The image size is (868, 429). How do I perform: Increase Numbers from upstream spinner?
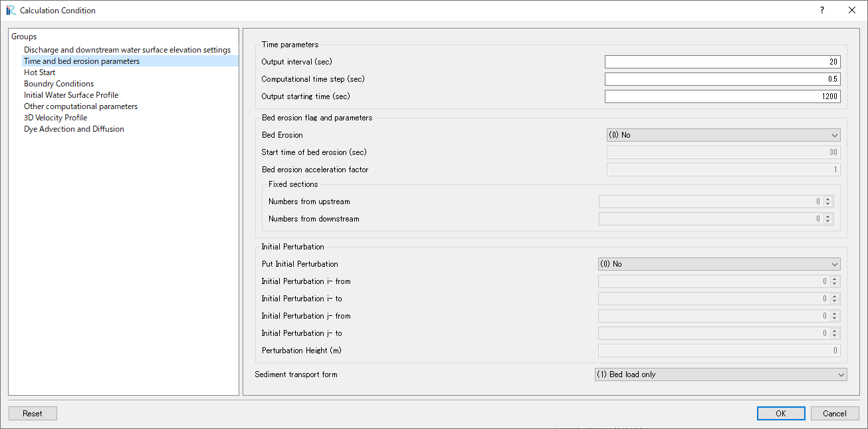pos(828,198)
